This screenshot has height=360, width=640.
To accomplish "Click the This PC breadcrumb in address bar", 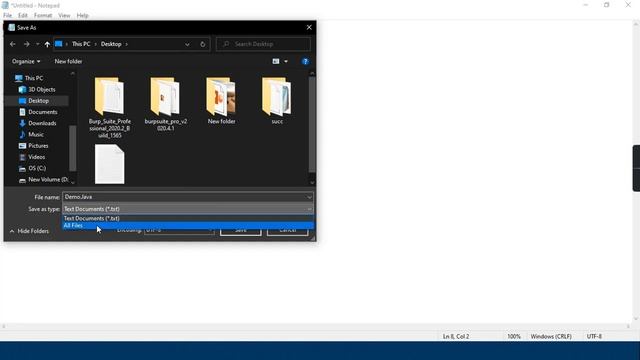I will pos(81,44).
